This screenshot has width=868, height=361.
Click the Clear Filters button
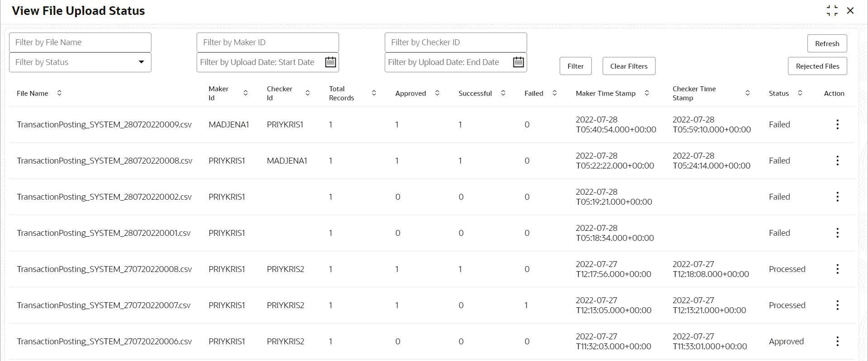click(x=629, y=66)
